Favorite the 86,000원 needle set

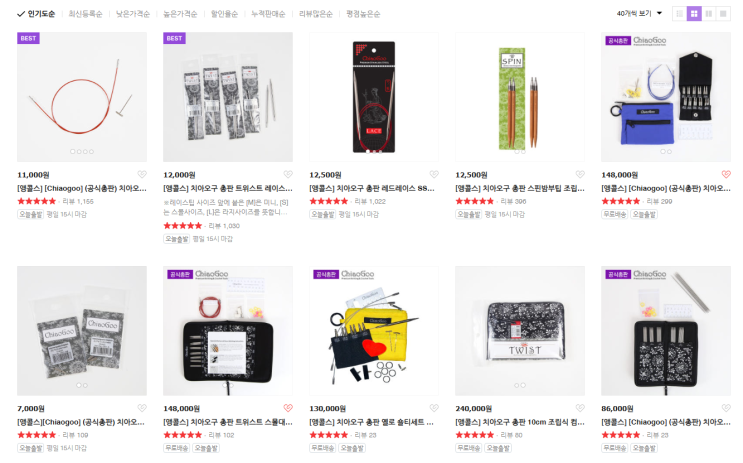[726, 408]
